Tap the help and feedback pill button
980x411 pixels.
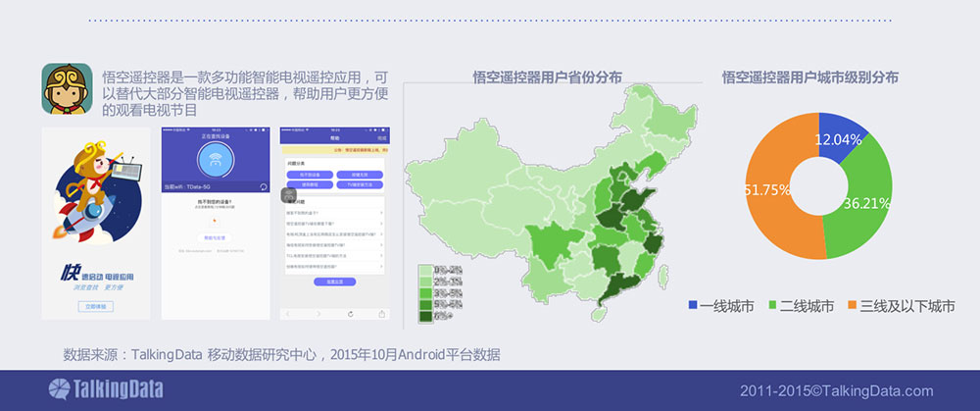point(215,237)
